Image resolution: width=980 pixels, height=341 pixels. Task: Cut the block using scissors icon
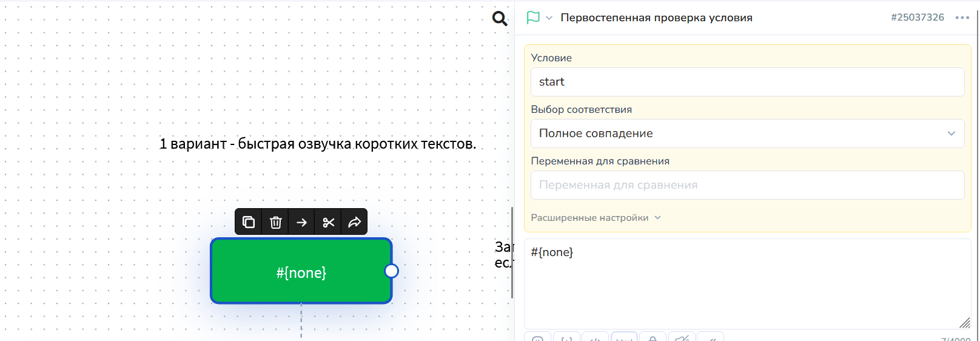point(328,222)
